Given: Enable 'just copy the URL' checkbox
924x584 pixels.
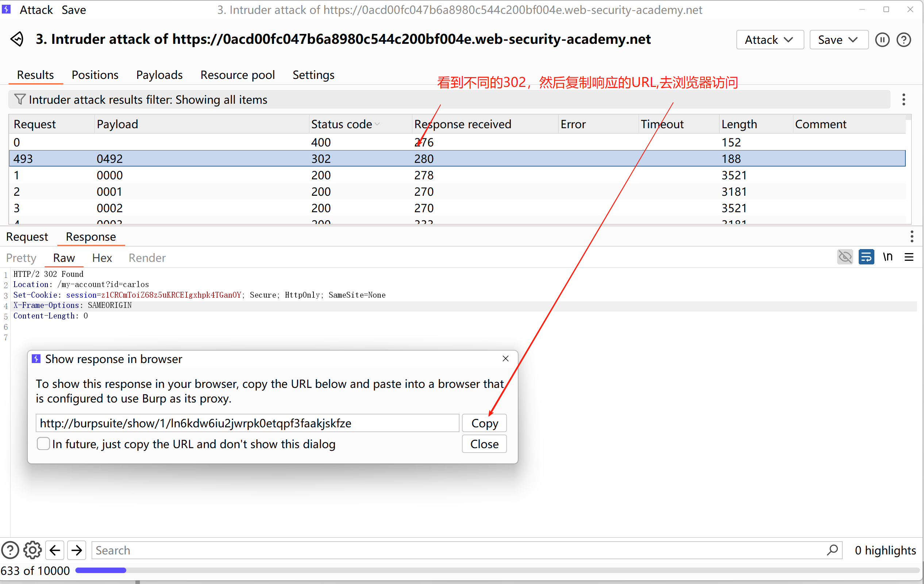Looking at the screenshot, I should click(x=43, y=444).
